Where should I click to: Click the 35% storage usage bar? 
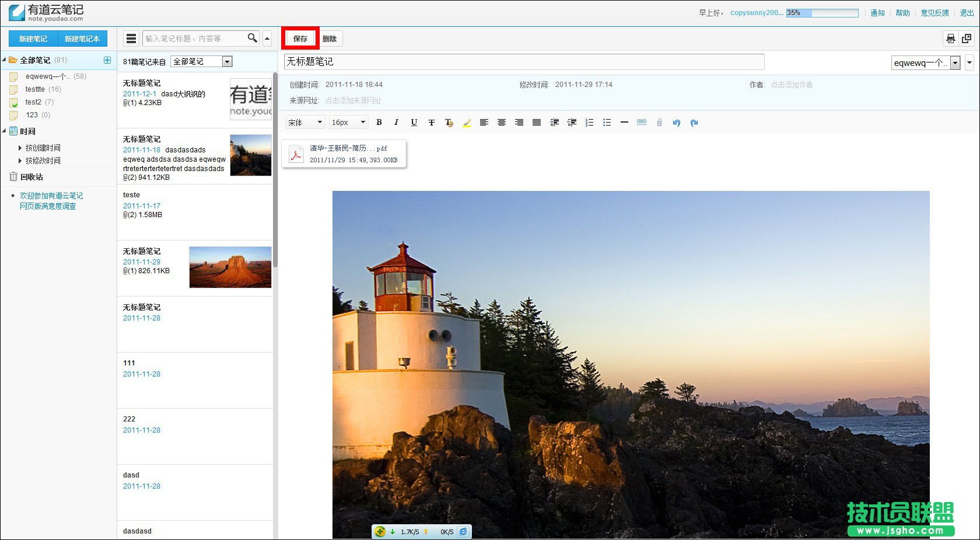tap(822, 13)
